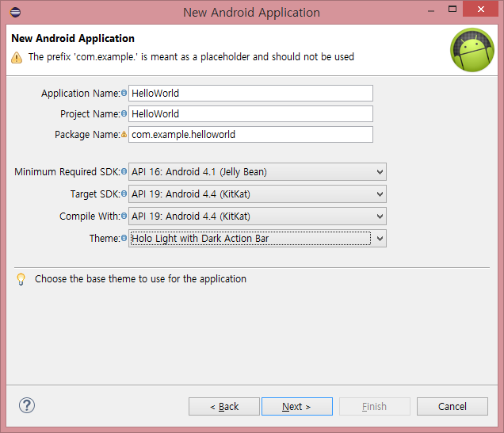Click the warning icon beside prefix message
This screenshot has width=504, height=433.
click(x=17, y=58)
